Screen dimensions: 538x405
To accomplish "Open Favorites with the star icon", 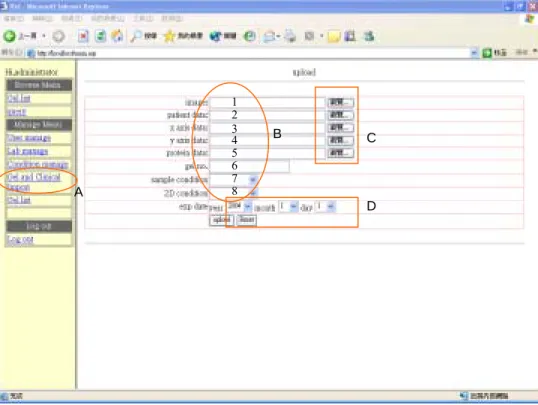I will pyautogui.click(x=183, y=36).
